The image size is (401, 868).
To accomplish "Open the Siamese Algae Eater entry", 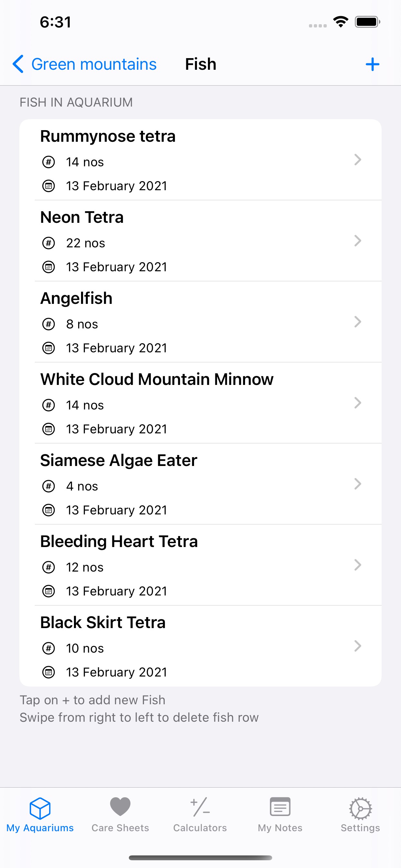I will pyautogui.click(x=118, y=460).
